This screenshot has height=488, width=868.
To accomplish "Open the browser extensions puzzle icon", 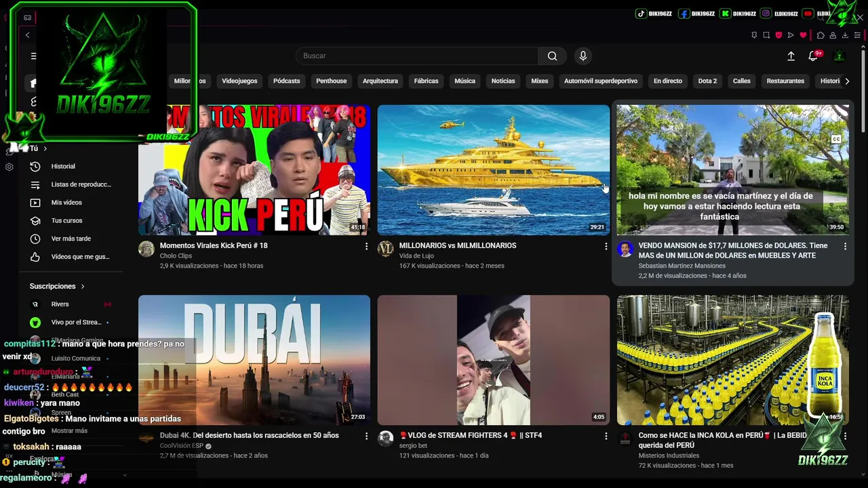I will click(821, 35).
